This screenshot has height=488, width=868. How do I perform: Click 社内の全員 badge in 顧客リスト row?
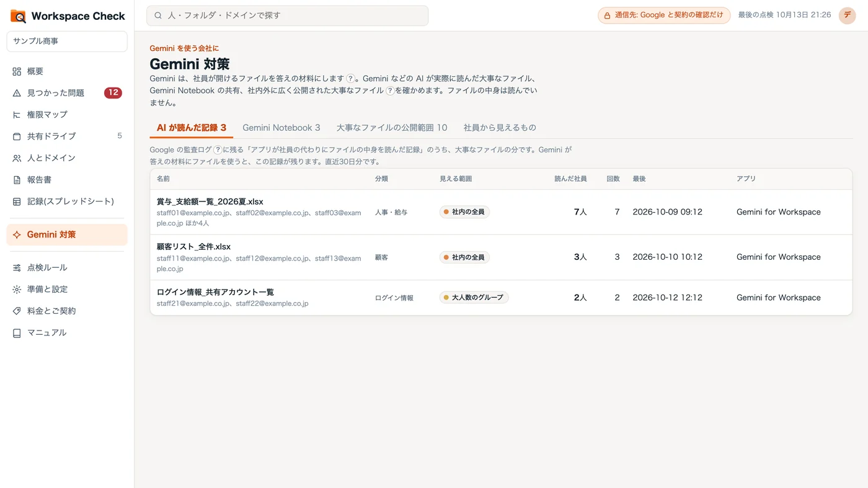pos(465,257)
